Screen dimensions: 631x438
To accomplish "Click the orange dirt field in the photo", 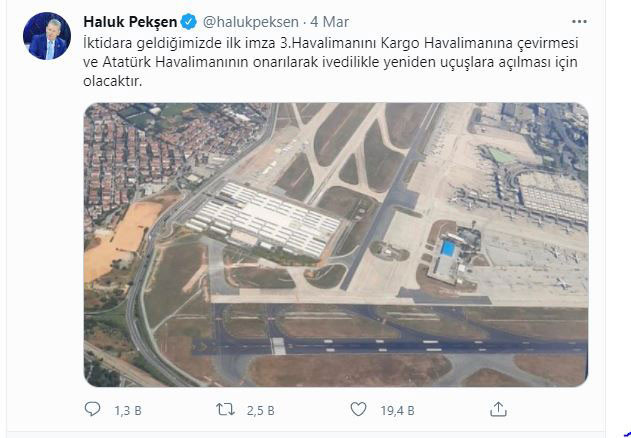I will 121,238.
